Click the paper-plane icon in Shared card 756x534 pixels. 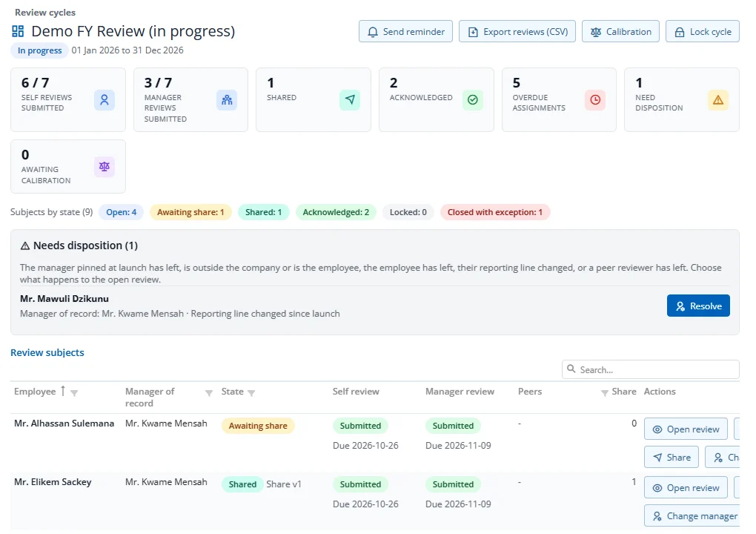[x=350, y=100]
